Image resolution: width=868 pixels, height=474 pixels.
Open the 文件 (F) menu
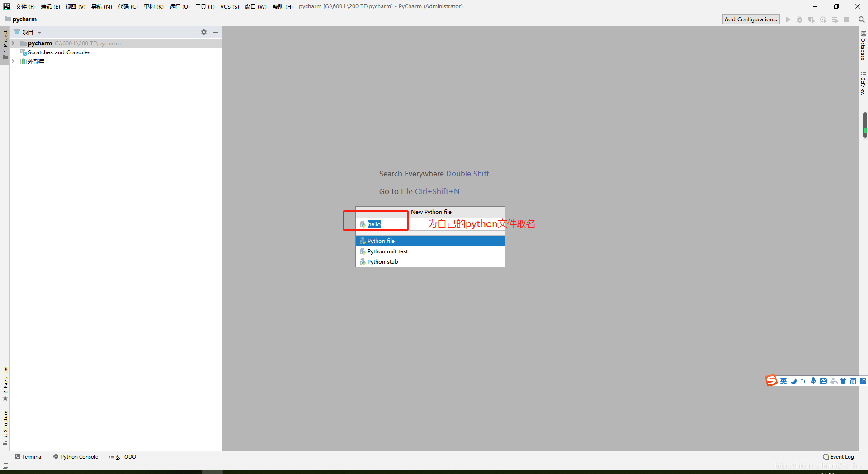coord(25,6)
